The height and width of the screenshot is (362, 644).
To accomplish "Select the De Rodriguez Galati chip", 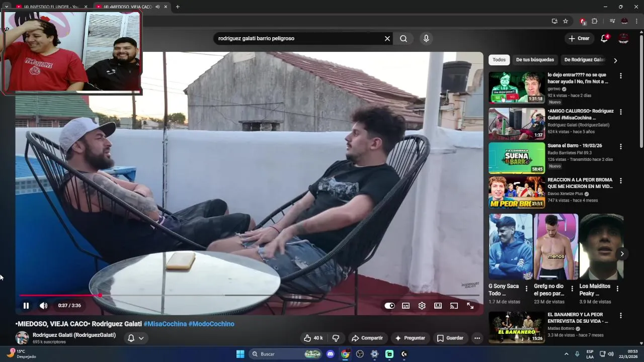I will 584,60.
